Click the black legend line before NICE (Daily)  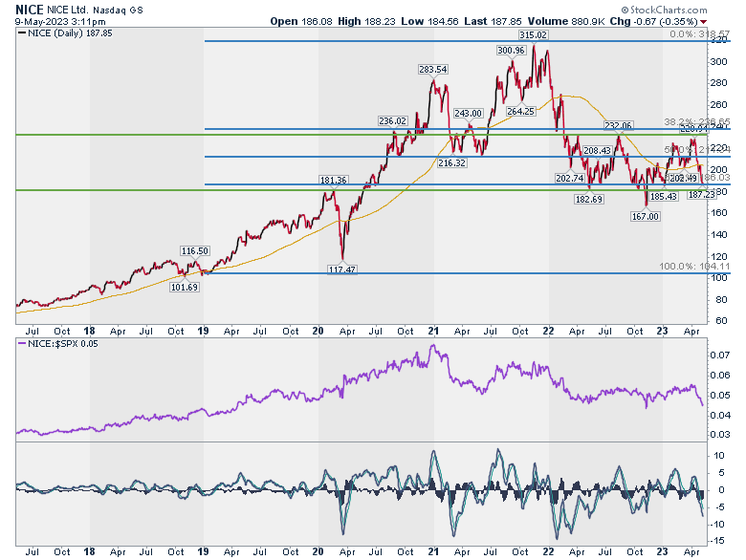[22, 33]
